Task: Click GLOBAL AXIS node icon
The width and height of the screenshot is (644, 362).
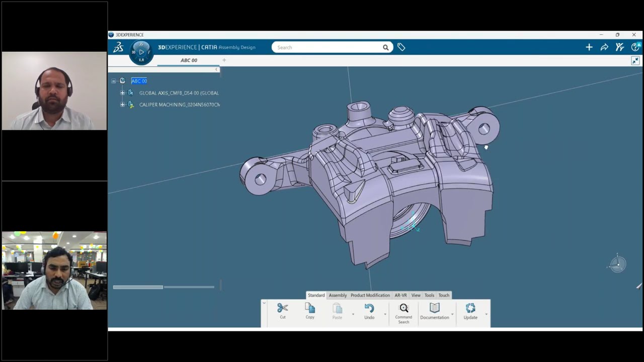Action: [131, 93]
